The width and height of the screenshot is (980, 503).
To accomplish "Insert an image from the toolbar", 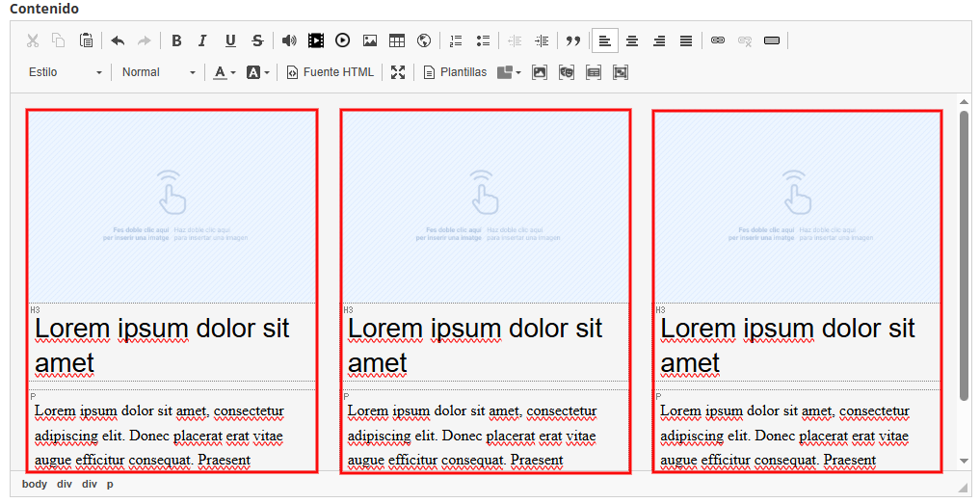I will pyautogui.click(x=370, y=40).
